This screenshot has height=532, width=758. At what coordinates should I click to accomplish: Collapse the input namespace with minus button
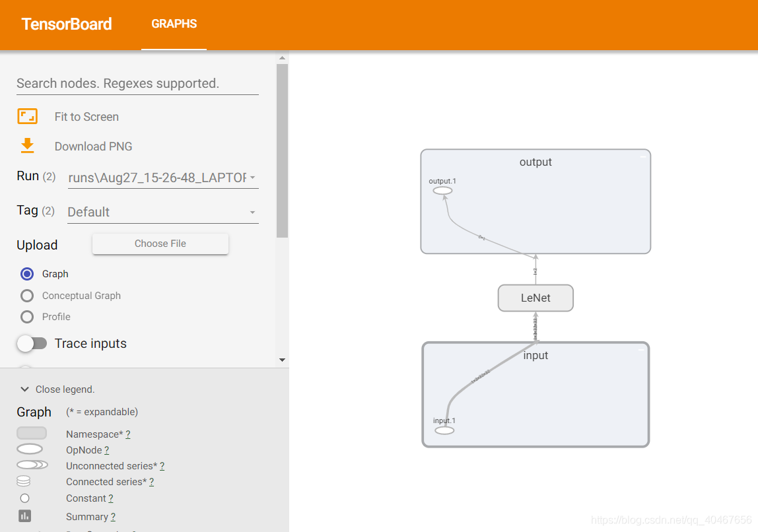point(641,349)
